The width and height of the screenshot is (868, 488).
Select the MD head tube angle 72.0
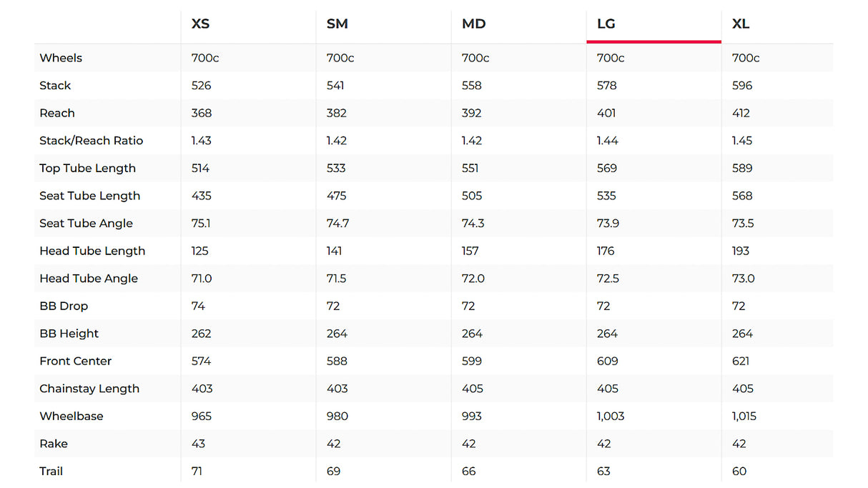tap(473, 279)
